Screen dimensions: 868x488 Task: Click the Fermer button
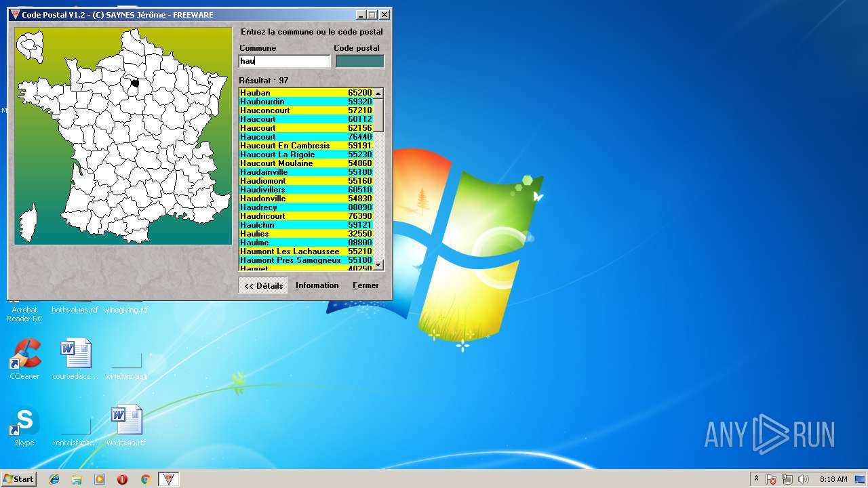pos(366,285)
